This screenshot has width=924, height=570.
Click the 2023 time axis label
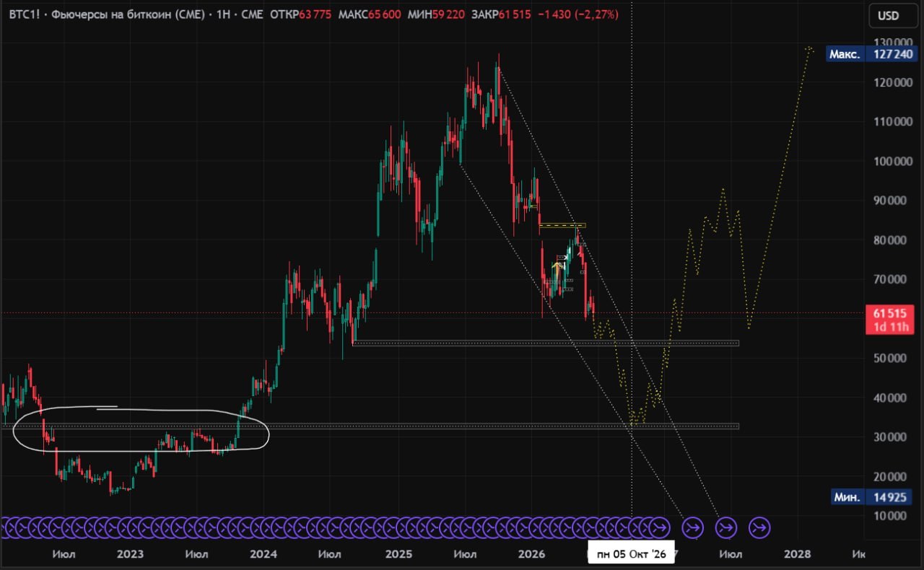click(x=130, y=554)
